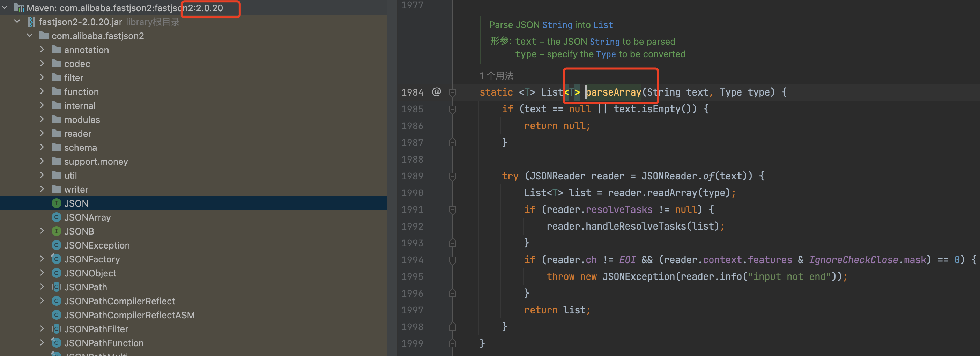Expand the modules package
The width and height of the screenshot is (980, 356).
(x=42, y=119)
